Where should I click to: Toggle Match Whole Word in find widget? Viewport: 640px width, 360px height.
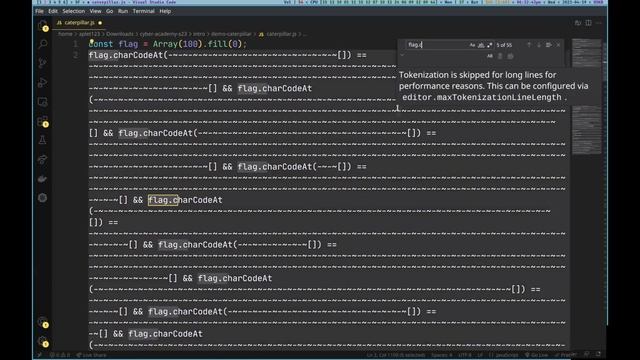pyautogui.click(x=481, y=45)
